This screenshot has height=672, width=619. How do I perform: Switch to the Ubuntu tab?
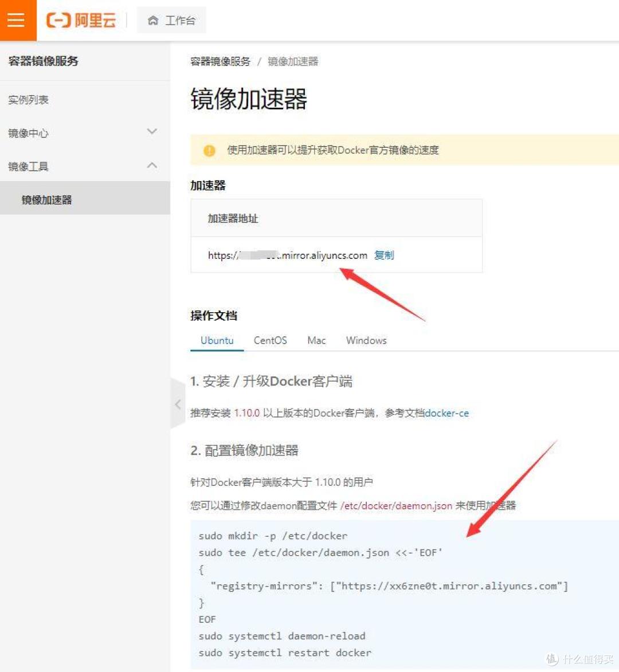(217, 340)
